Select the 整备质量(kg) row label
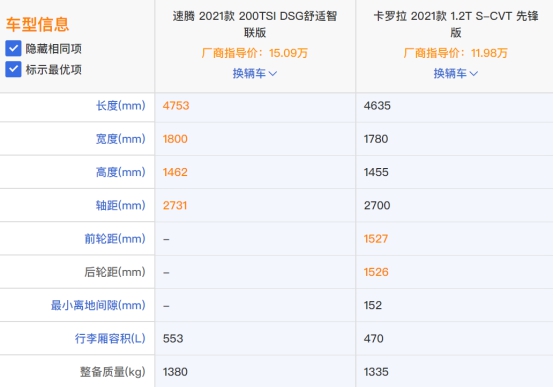 (x=112, y=372)
